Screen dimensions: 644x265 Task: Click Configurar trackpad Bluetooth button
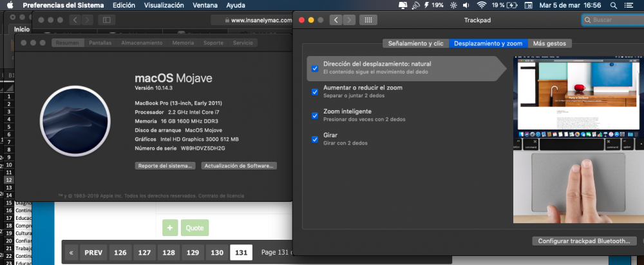(x=584, y=241)
